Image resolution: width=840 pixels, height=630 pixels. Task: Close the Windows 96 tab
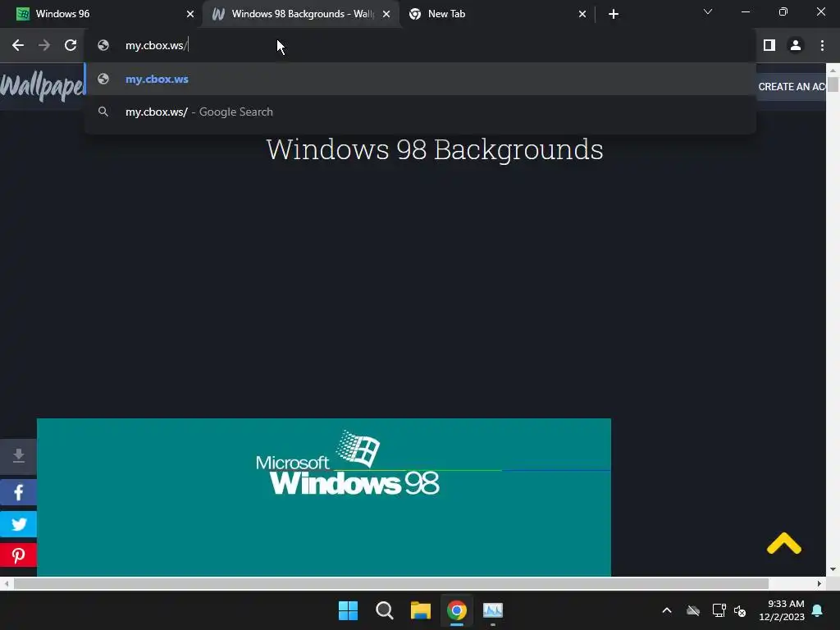click(189, 14)
